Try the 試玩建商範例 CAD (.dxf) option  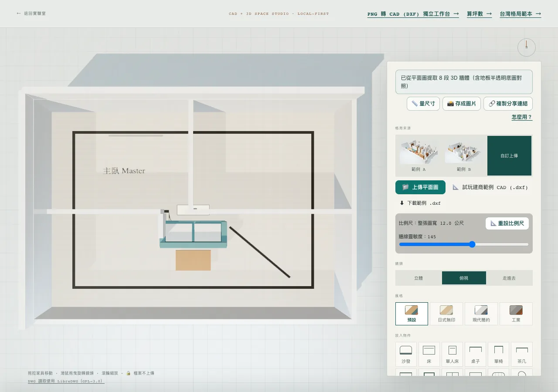tap(490, 187)
